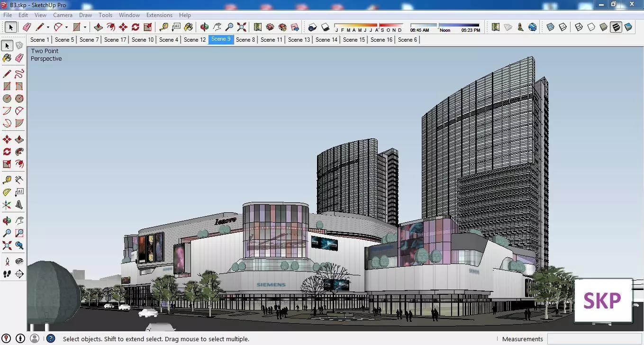Open the Extension Warehouse

coord(282,27)
